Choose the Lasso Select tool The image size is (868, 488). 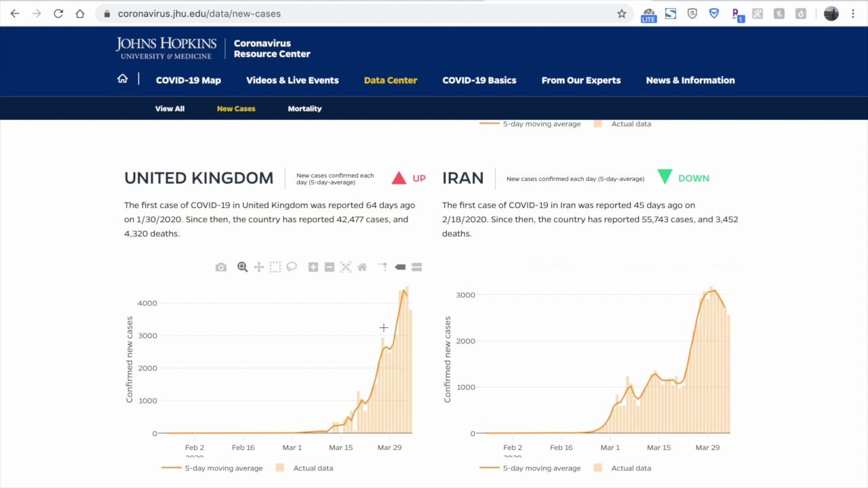tap(292, 267)
